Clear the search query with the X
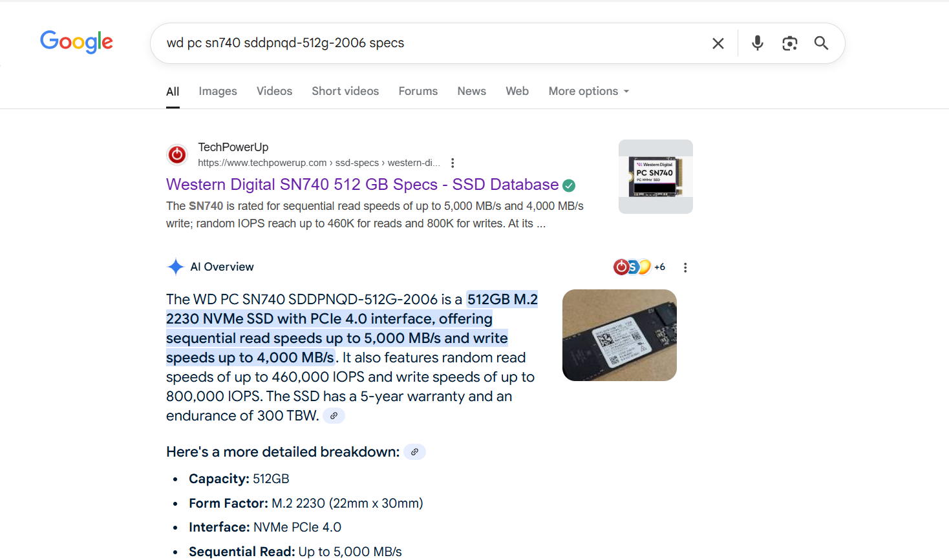 pyautogui.click(x=718, y=43)
